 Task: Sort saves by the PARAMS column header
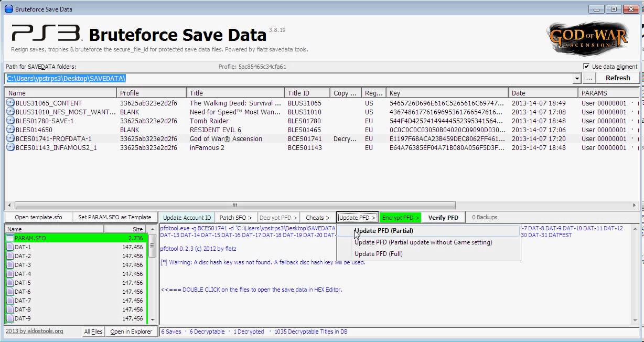point(608,93)
